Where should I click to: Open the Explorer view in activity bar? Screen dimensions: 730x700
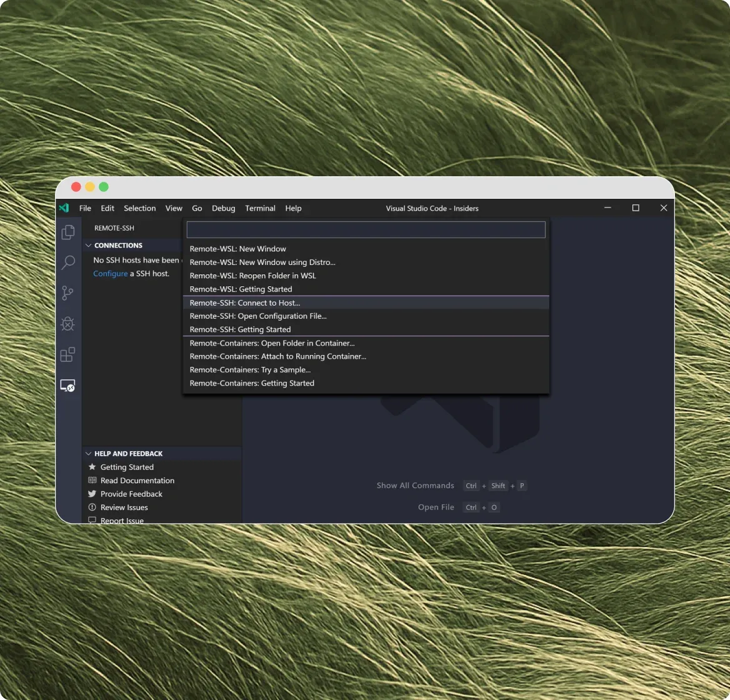click(x=68, y=232)
